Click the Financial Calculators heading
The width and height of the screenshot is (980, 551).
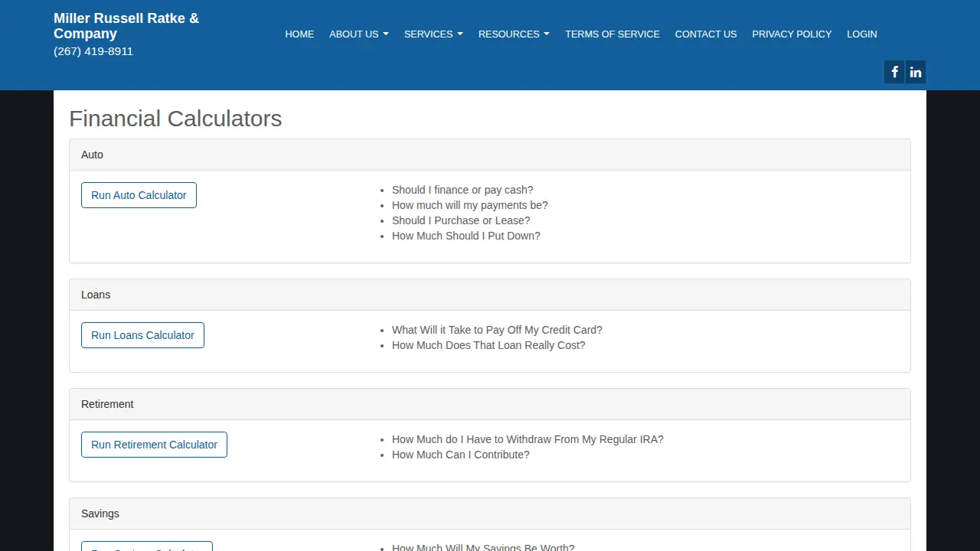[175, 119]
